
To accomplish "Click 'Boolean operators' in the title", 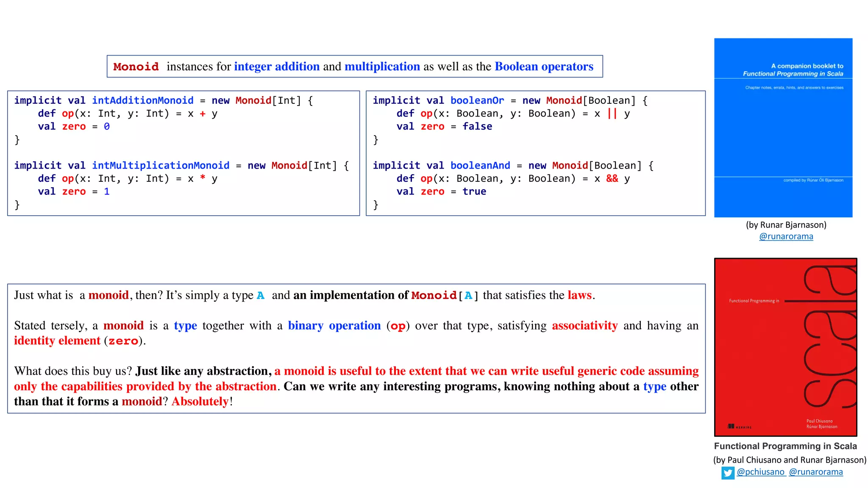I will 544,67.
